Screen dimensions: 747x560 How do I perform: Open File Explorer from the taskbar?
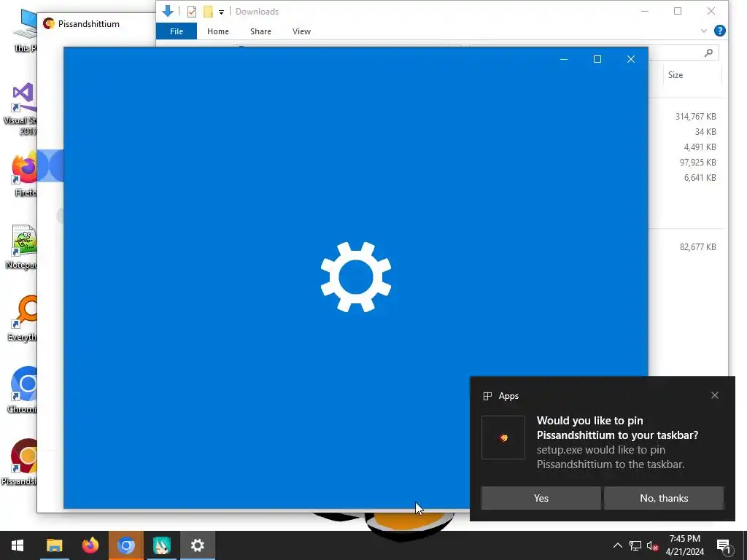[54, 545]
